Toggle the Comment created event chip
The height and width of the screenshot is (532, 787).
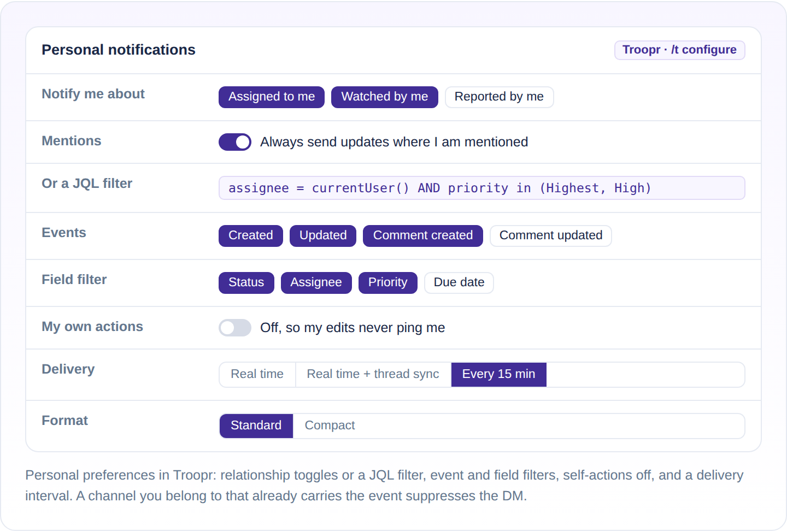[423, 236]
